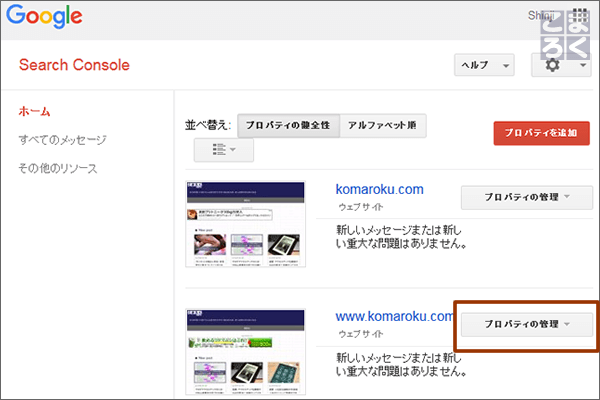Click the 並べ替え label
Screen dimensions: 600x400
208,125
